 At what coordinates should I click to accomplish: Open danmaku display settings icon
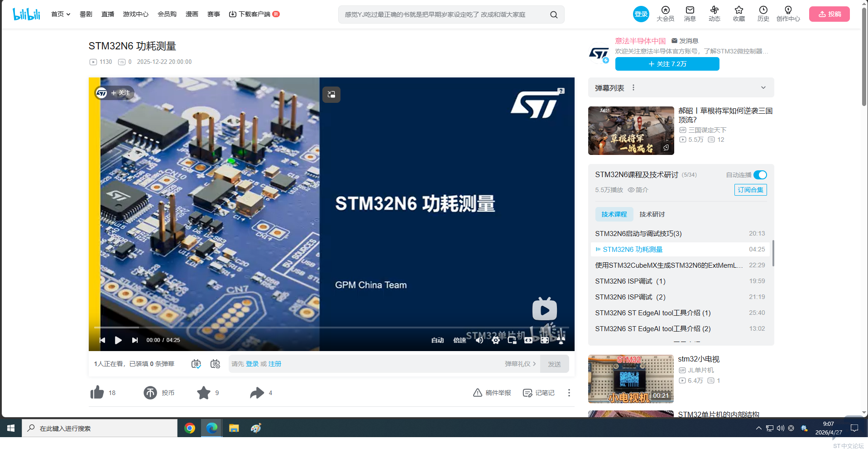[216, 364]
